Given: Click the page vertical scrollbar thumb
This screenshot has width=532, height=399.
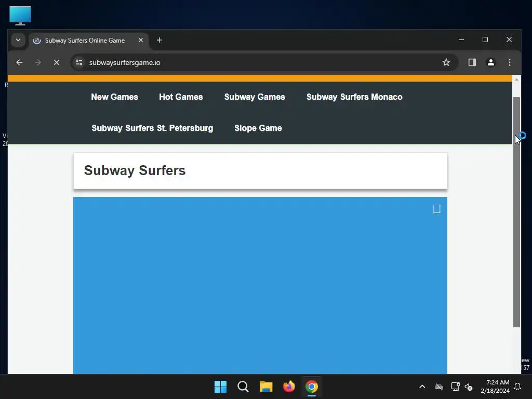Looking at the screenshot, I should coord(516,212).
